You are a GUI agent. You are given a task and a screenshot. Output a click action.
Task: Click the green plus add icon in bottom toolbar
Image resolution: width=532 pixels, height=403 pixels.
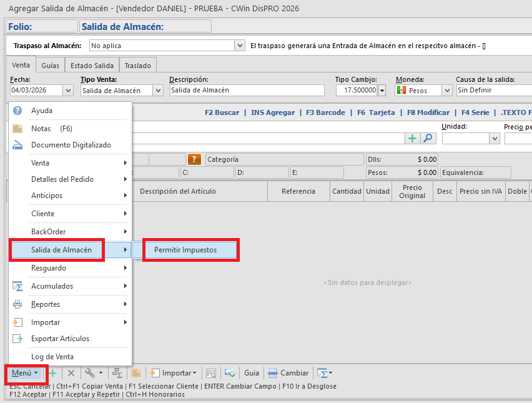pos(53,373)
